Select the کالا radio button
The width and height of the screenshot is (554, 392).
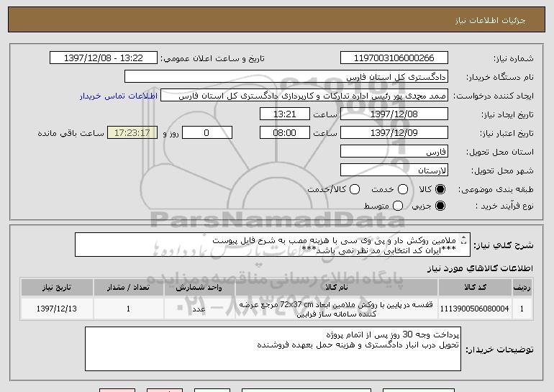click(x=440, y=189)
